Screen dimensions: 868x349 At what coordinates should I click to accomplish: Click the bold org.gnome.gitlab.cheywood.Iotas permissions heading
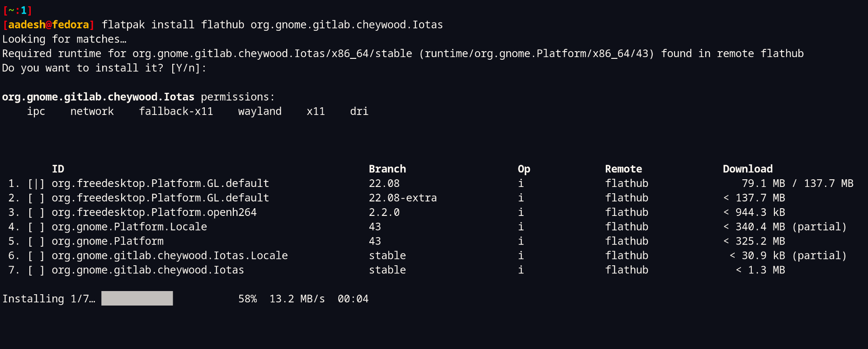[98, 97]
